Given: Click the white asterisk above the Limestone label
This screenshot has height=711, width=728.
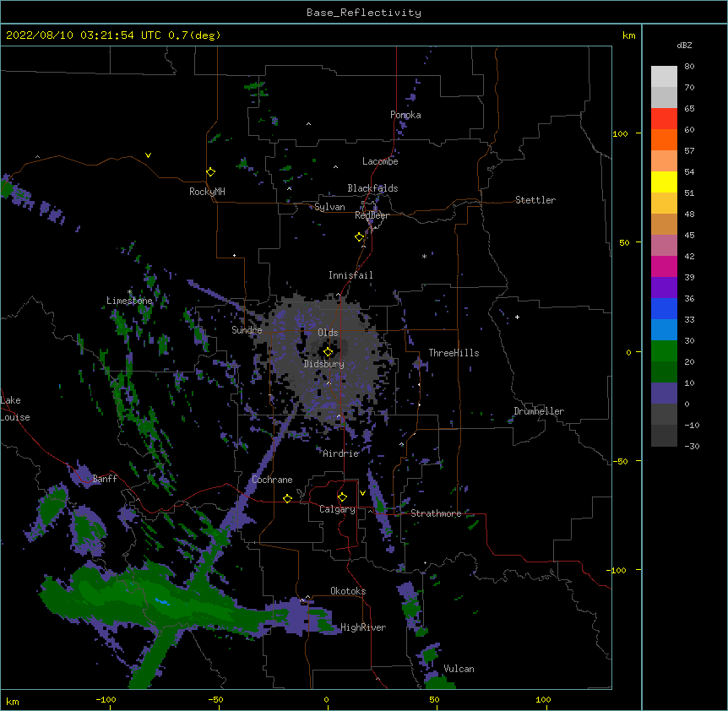Looking at the screenshot, I should 129,292.
